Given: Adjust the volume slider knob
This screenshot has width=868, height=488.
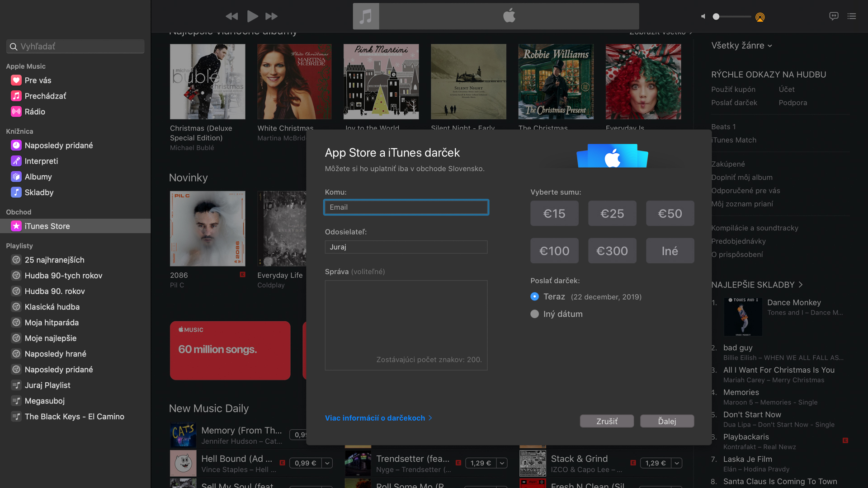Looking at the screenshot, I should tap(716, 17).
